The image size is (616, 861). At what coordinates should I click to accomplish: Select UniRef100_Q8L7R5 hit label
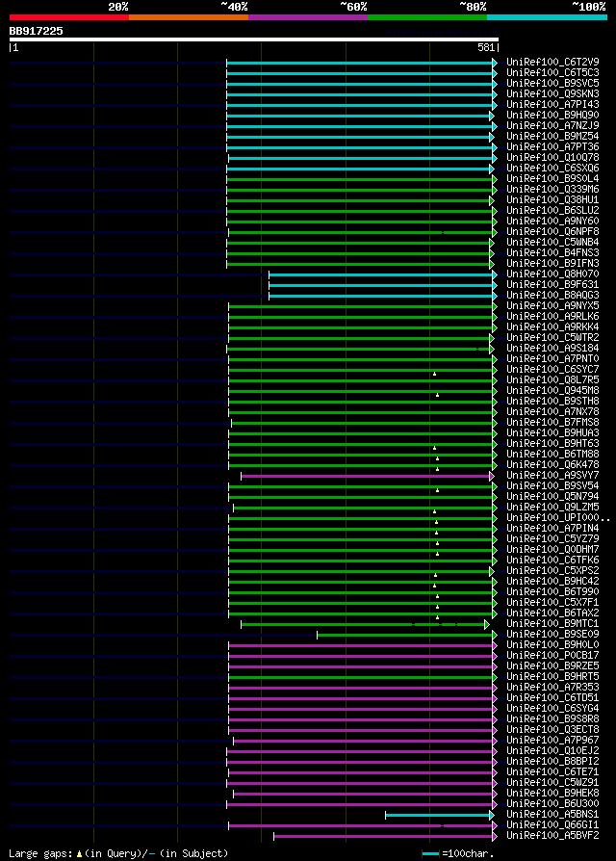click(552, 380)
